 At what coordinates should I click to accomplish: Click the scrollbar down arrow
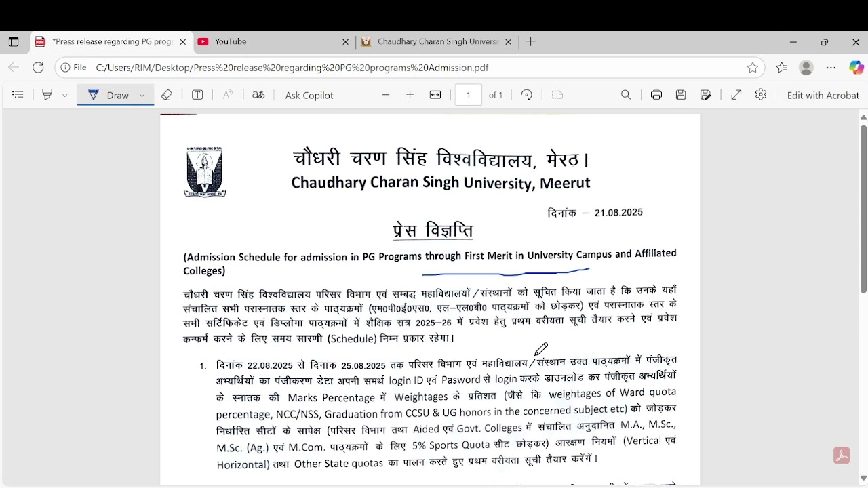[863, 479]
